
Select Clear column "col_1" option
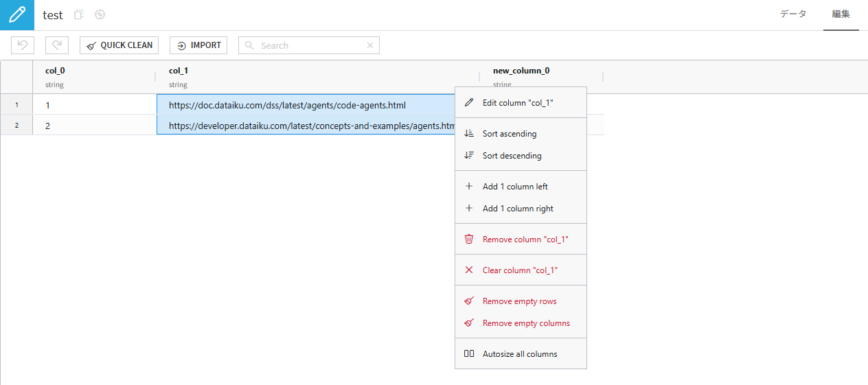pyautogui.click(x=520, y=270)
